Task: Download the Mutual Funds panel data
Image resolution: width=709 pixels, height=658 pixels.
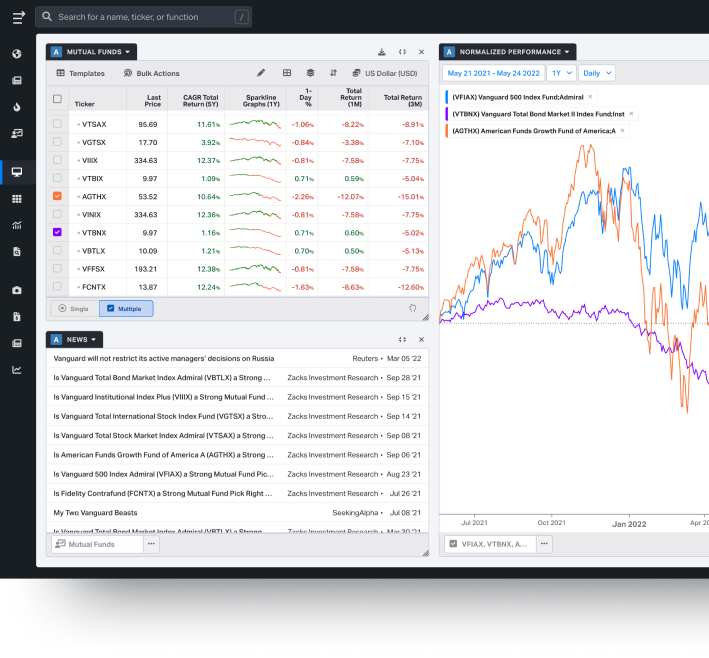Action: point(382,52)
